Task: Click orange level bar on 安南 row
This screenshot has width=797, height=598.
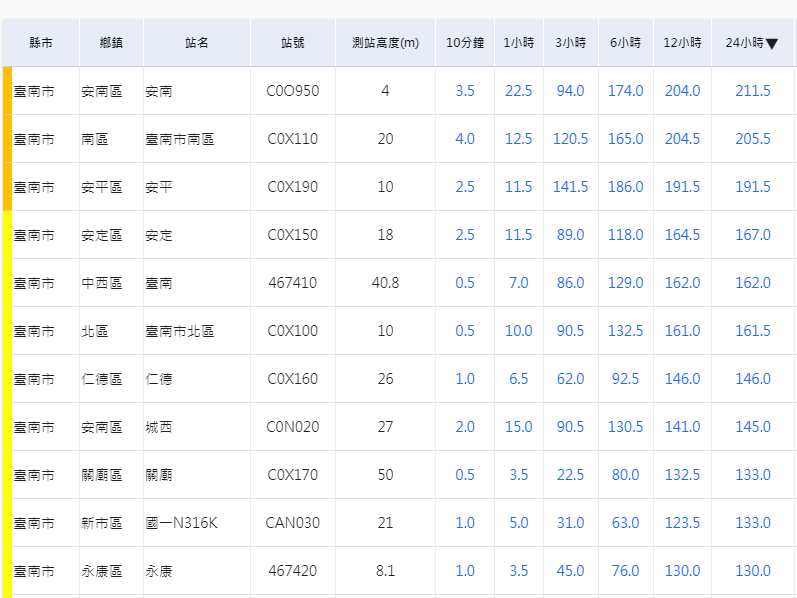Action: [7, 91]
